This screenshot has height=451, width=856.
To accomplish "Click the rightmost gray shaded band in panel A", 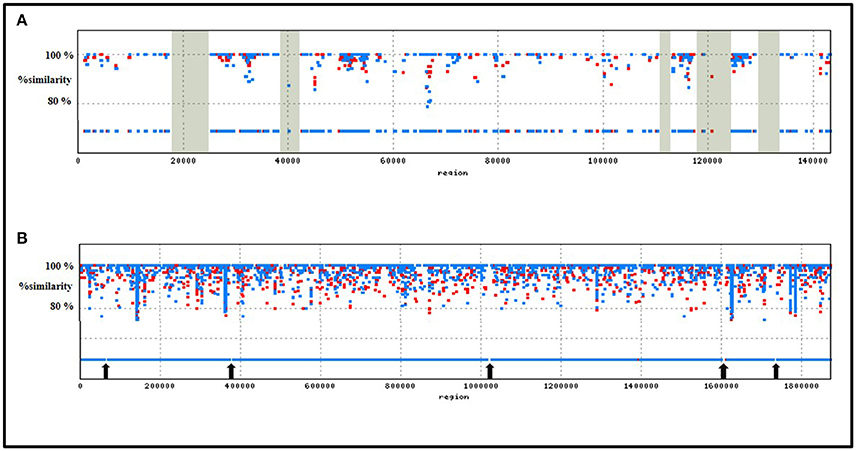I will click(769, 91).
